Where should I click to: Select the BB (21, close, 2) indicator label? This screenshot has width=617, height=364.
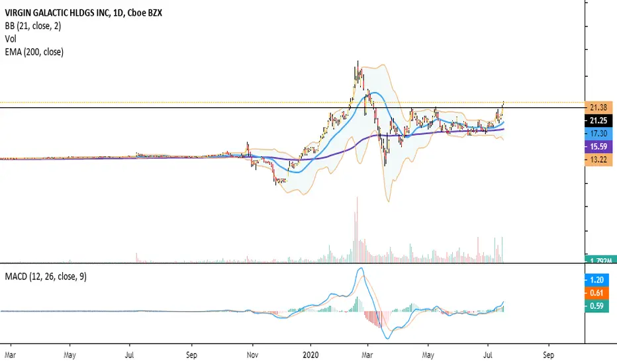33,26
